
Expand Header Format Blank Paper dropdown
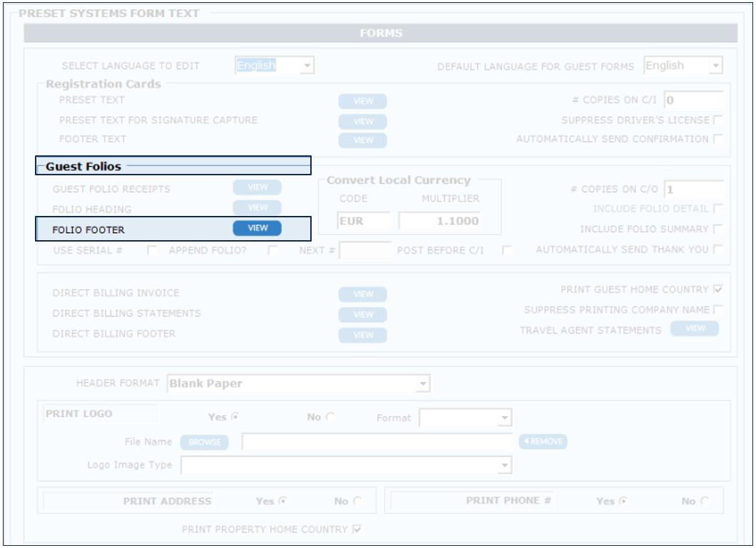423,384
